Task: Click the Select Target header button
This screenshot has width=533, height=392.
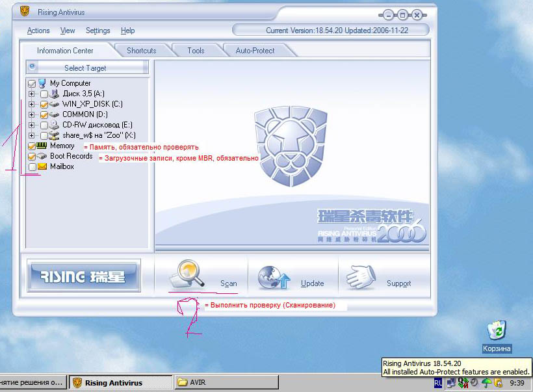Action: (87, 68)
